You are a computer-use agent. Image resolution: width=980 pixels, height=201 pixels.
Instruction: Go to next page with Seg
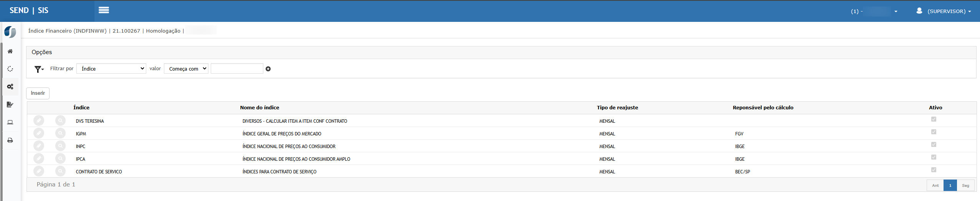click(x=965, y=186)
